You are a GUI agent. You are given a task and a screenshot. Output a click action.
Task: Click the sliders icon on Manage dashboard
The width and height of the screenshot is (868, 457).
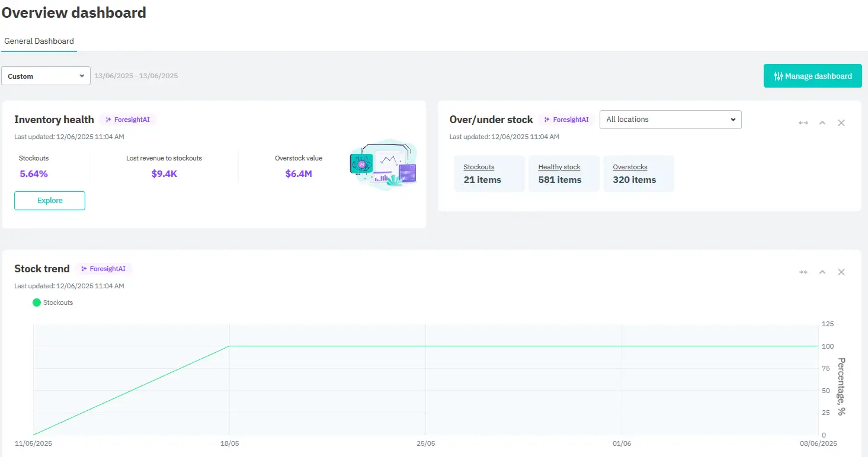pos(779,76)
